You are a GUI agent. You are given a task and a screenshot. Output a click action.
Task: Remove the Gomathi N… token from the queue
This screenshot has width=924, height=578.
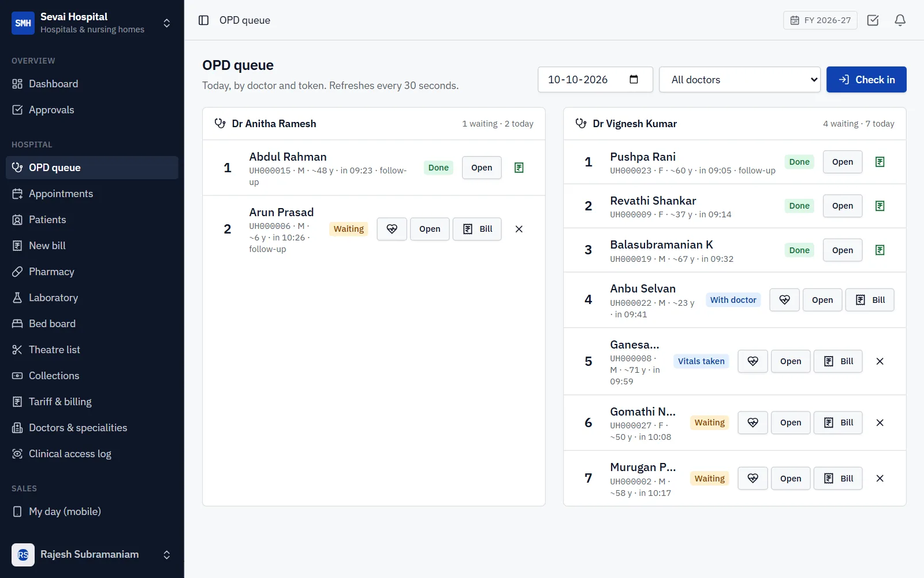[x=880, y=423]
